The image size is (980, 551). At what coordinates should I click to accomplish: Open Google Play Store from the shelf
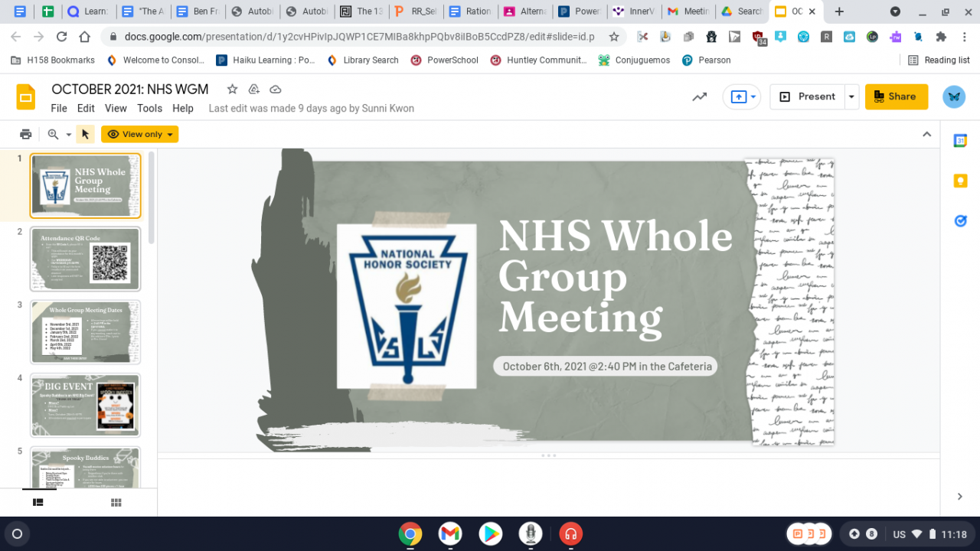click(490, 533)
